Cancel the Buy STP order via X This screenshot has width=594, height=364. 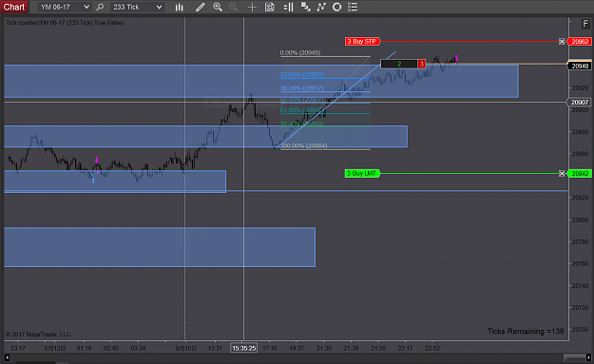562,41
